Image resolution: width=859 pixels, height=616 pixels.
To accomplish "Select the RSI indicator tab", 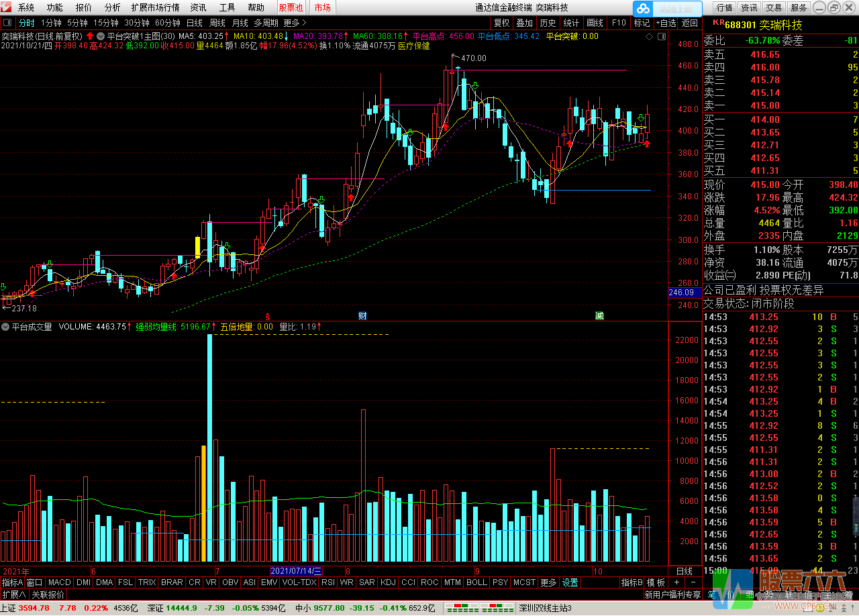I will 328,582.
